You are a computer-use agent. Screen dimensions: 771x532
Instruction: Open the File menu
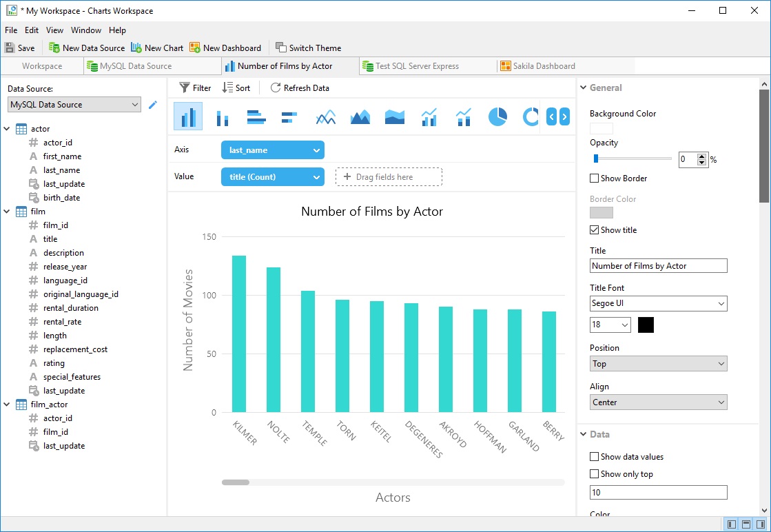click(x=11, y=30)
